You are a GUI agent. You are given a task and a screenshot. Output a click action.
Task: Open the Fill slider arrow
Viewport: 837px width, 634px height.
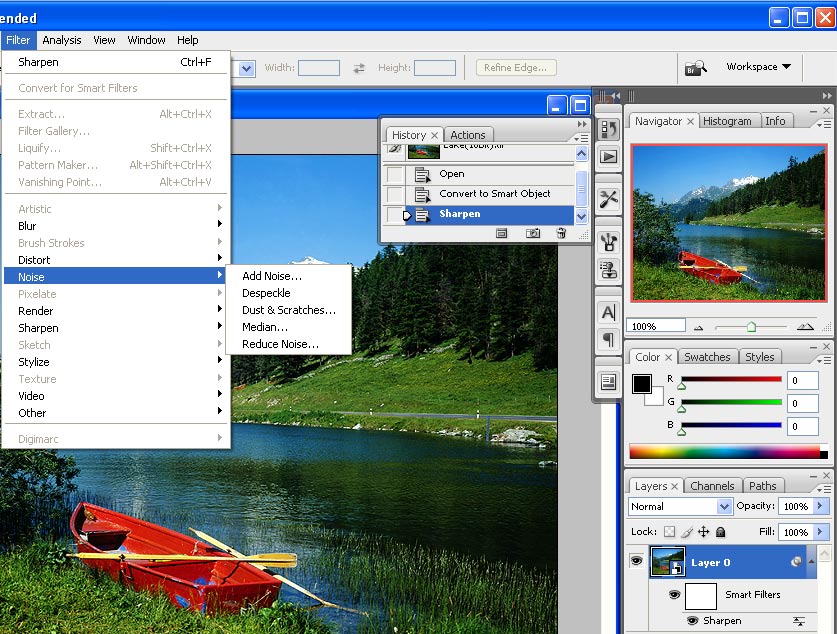[820, 532]
